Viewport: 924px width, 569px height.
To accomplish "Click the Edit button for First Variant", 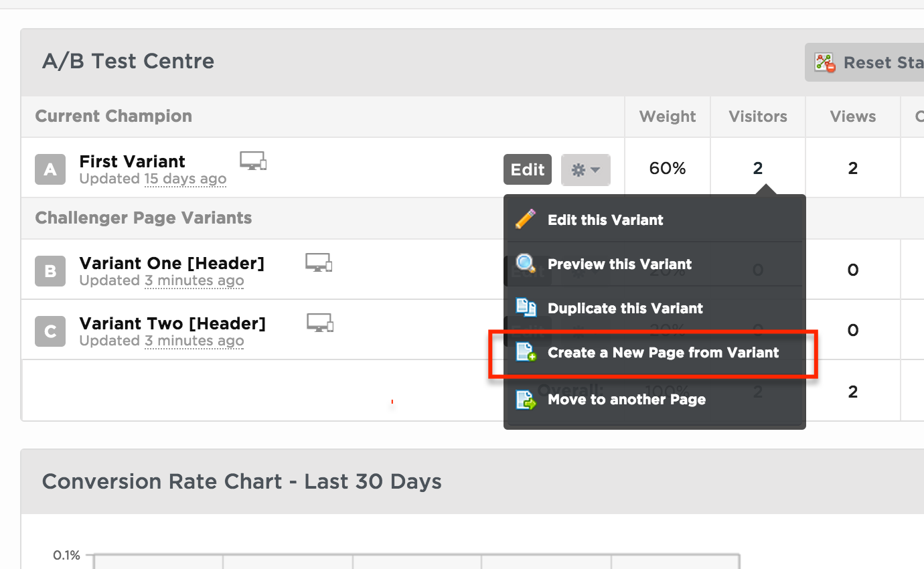I will click(528, 169).
